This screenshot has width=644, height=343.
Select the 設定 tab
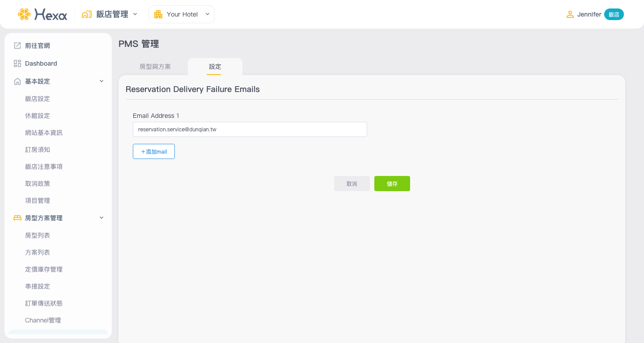click(x=215, y=67)
